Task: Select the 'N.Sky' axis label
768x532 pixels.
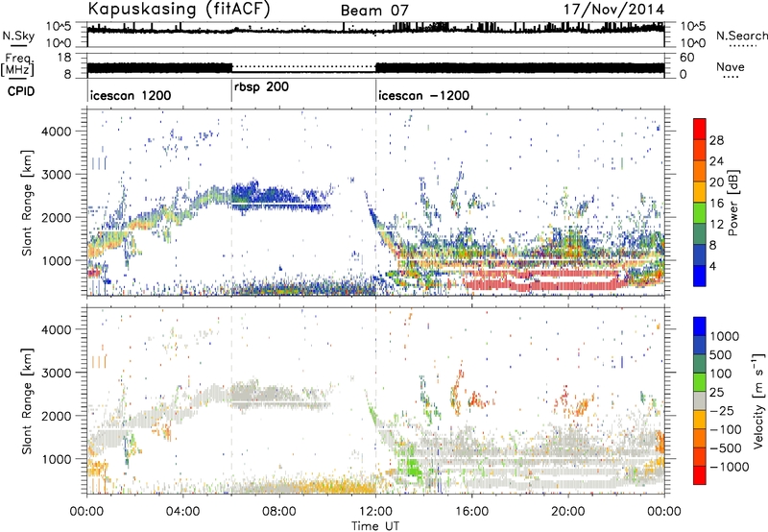Action: click(x=18, y=36)
